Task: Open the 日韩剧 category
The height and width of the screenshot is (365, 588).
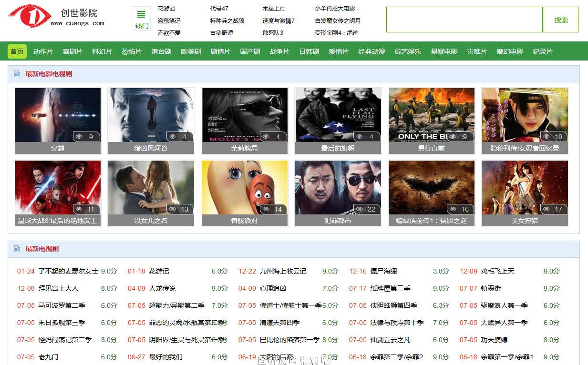Action: tap(309, 51)
